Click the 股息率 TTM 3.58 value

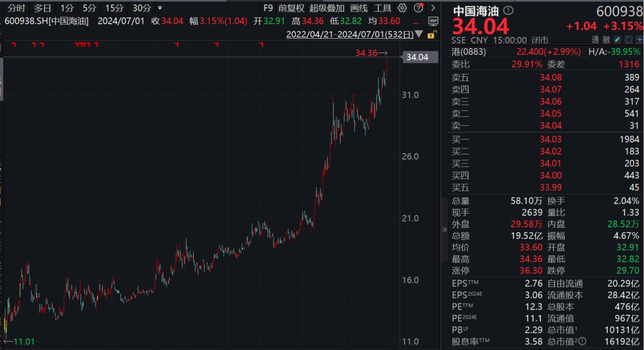[x=534, y=342]
